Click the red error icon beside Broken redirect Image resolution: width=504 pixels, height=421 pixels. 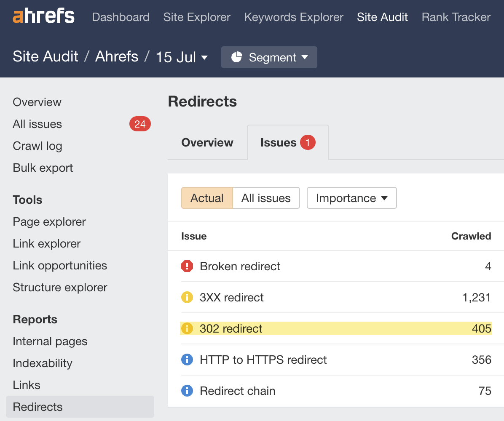187,266
